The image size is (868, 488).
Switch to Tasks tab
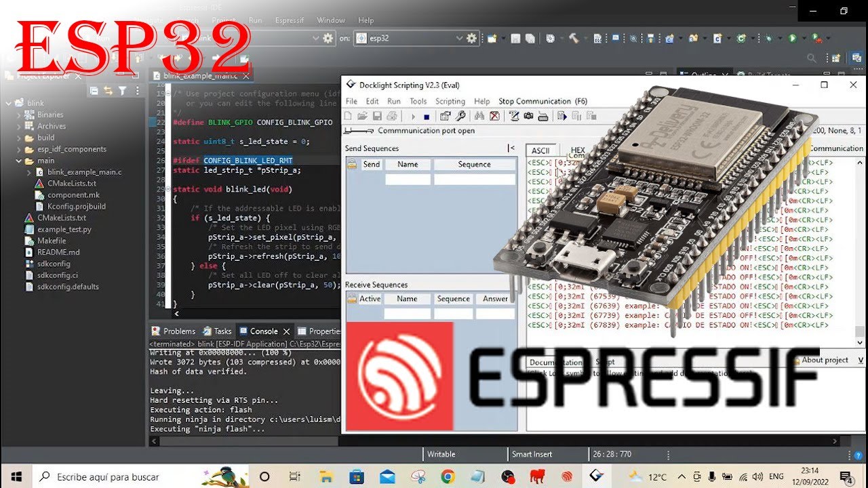pyautogui.click(x=217, y=331)
